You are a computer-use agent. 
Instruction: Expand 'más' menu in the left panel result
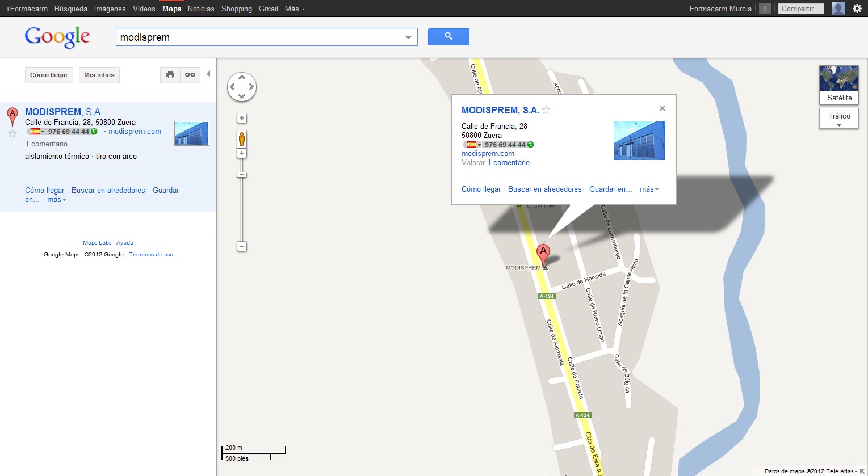(57, 200)
